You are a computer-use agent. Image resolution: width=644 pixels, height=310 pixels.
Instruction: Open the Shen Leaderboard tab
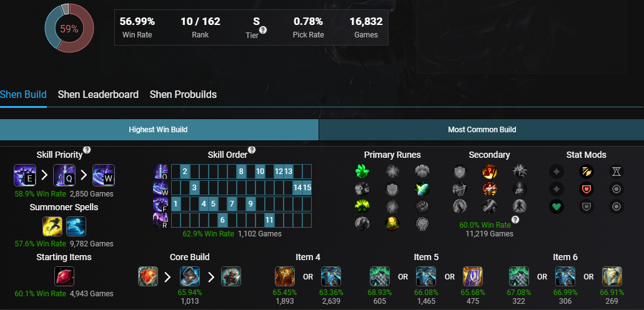point(98,95)
